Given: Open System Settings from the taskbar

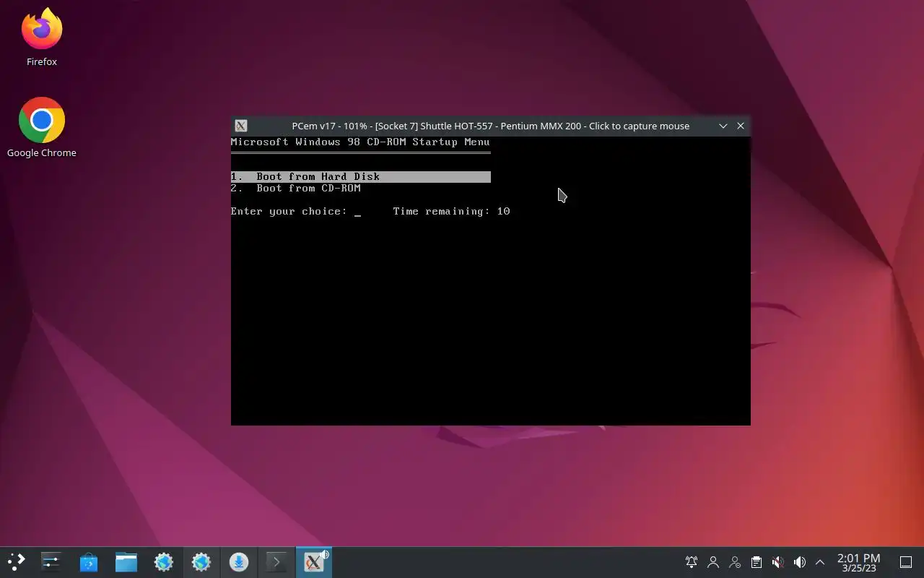Looking at the screenshot, I should point(51,562).
